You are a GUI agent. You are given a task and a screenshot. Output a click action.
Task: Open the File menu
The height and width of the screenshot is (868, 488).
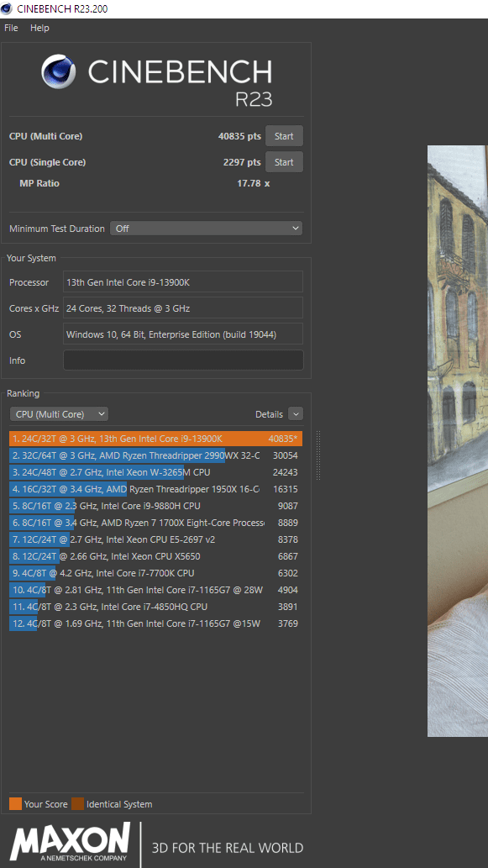pos(11,28)
